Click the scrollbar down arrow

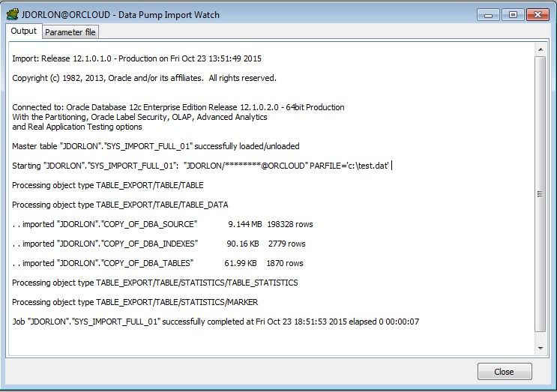pyautogui.click(x=541, y=349)
